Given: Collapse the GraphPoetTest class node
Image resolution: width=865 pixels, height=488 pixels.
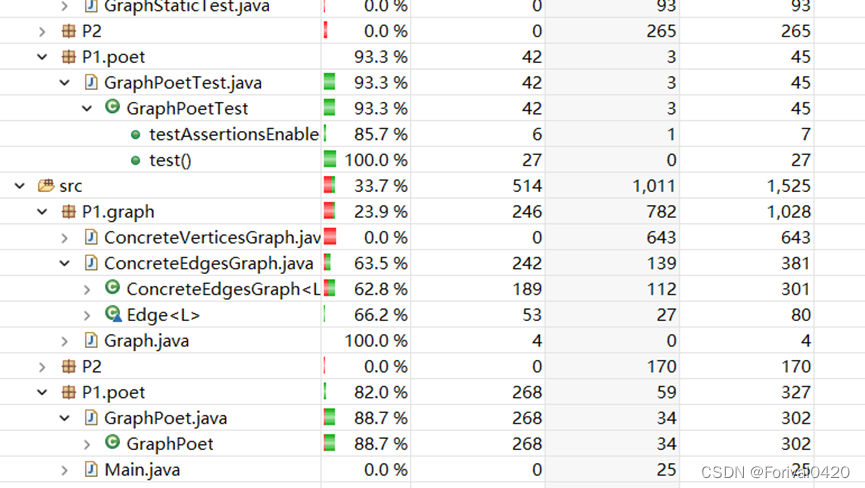Looking at the screenshot, I should pyautogui.click(x=87, y=109).
